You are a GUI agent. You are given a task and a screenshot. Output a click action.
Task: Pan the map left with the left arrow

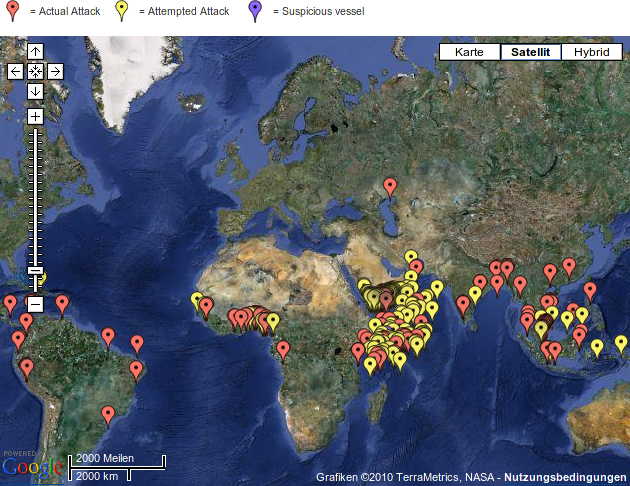pos(15,71)
